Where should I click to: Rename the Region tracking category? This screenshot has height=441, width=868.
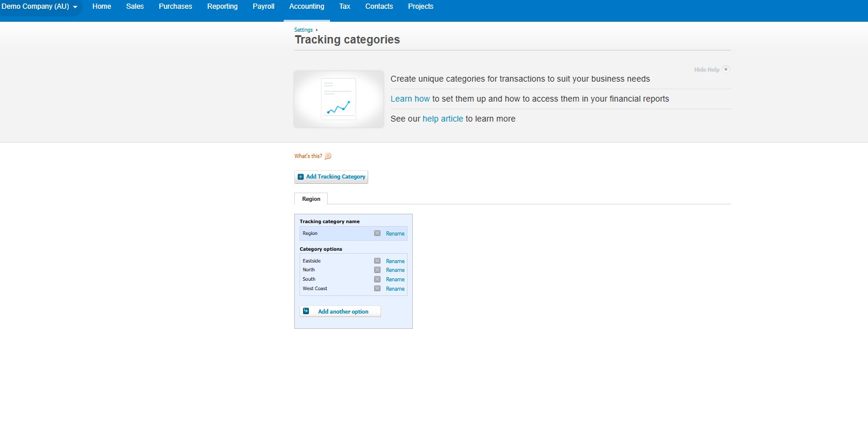coord(395,233)
